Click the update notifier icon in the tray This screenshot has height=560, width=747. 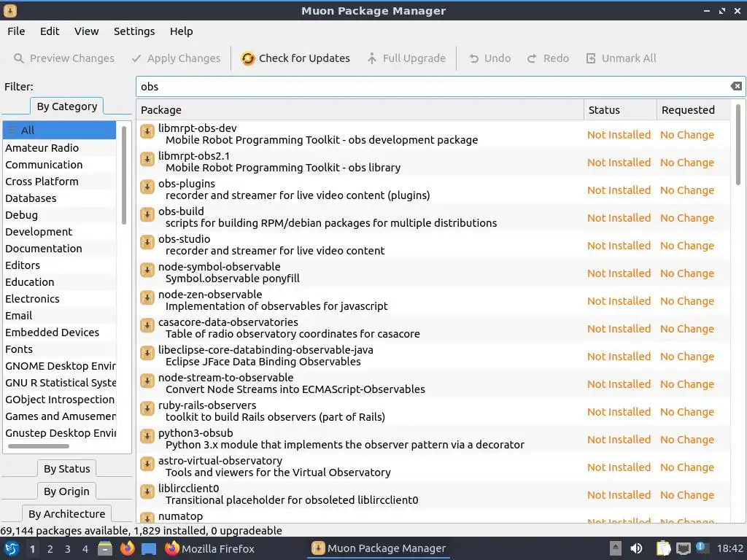coord(701,548)
